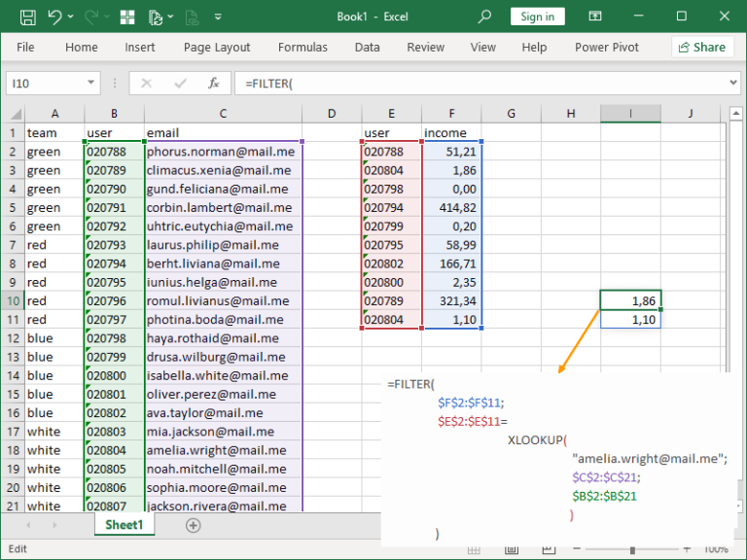Open the Page Layout tab
The height and width of the screenshot is (560, 747).
pos(217,47)
